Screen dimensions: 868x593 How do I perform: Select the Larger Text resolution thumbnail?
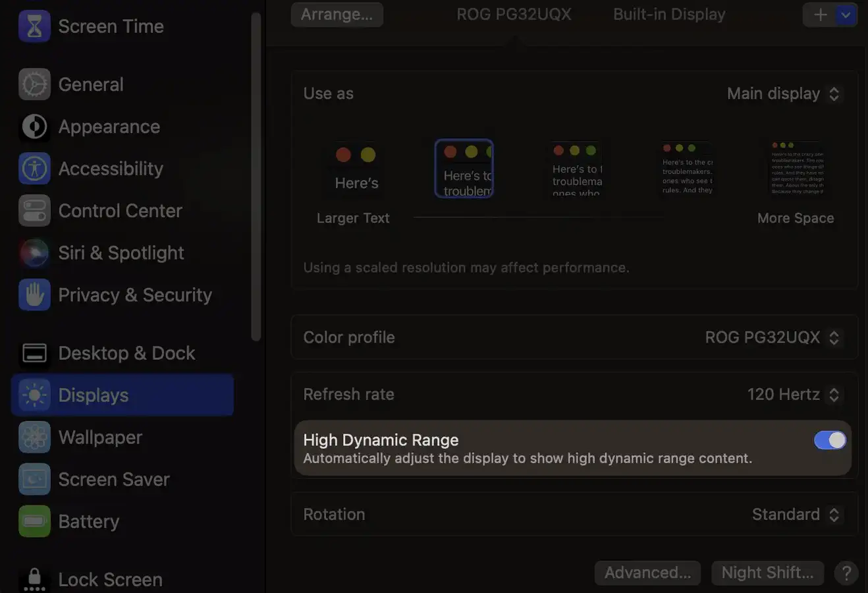click(x=356, y=169)
